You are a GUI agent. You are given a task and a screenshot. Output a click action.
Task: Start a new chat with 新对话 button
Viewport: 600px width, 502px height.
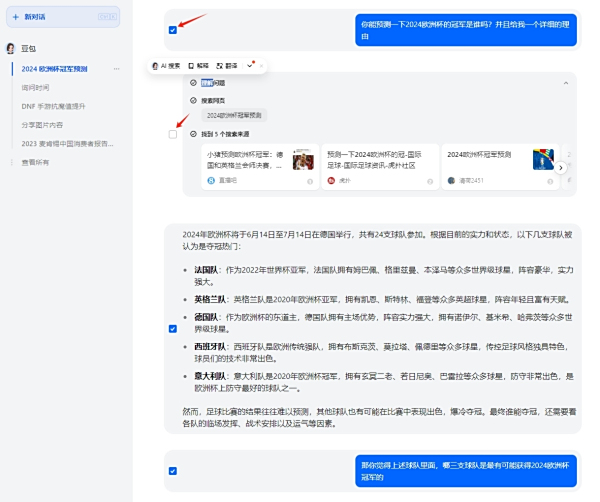coord(63,17)
